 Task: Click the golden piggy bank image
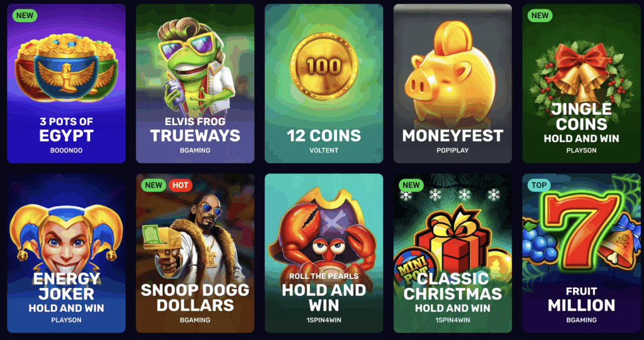(453, 72)
